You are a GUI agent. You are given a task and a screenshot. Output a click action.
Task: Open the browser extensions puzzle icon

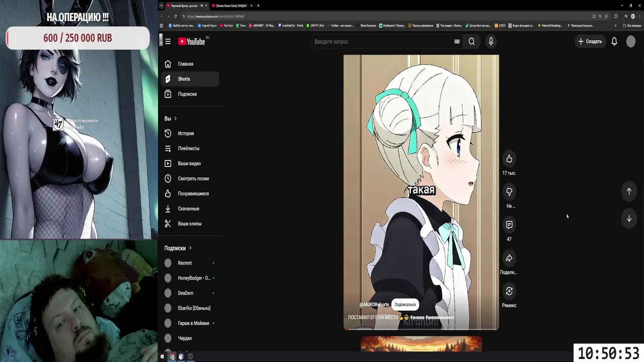coord(616,16)
